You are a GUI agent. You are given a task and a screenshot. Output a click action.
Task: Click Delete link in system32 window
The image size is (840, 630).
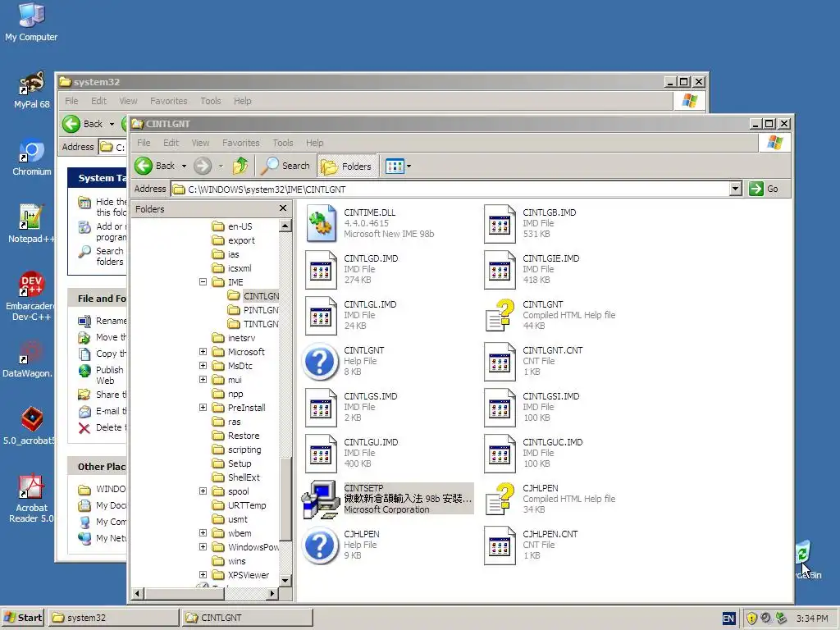pyautogui.click(x=102, y=427)
